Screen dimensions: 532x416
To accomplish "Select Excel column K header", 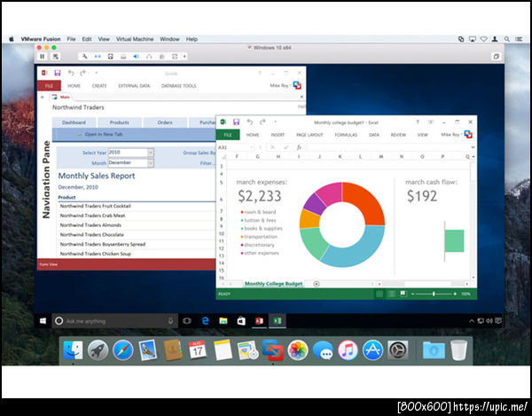I will click(340, 156).
